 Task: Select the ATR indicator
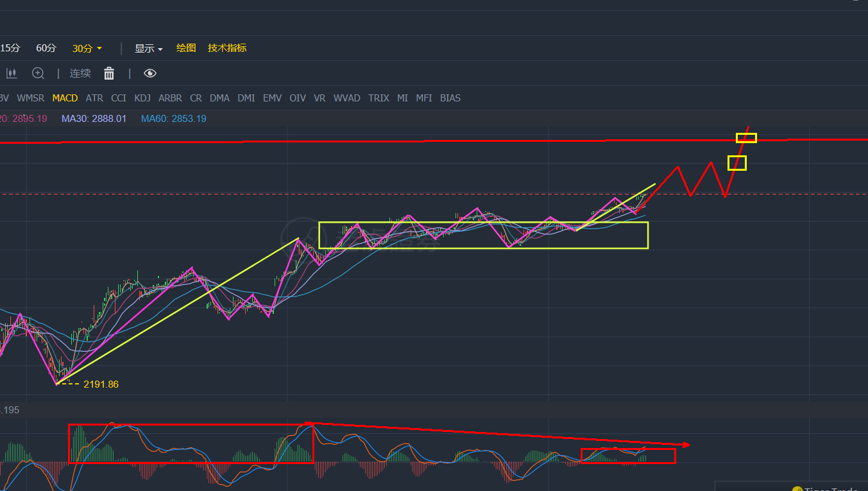click(x=94, y=98)
